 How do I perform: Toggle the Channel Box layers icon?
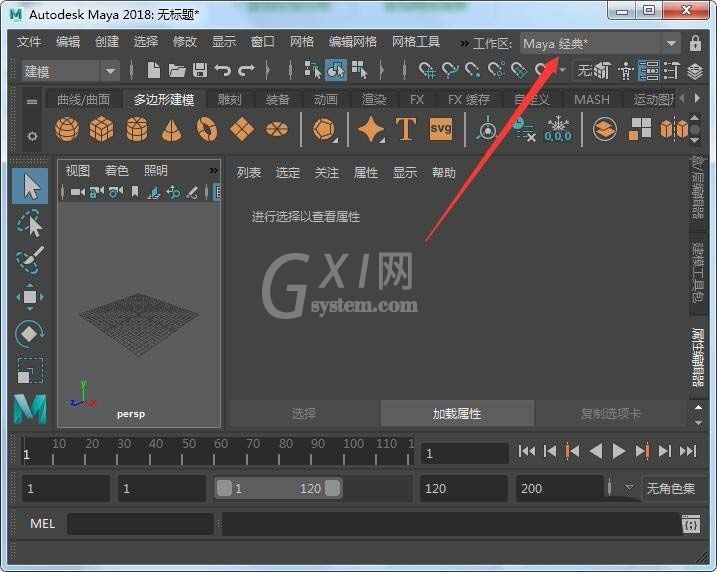click(x=695, y=71)
